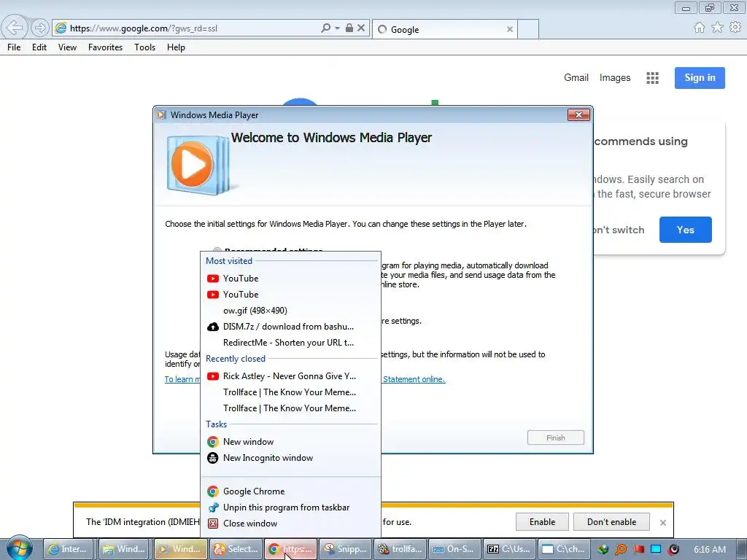This screenshot has width=747, height=560.
Task: Switch to the C:\ch... window taskbar button
Action: (564, 549)
